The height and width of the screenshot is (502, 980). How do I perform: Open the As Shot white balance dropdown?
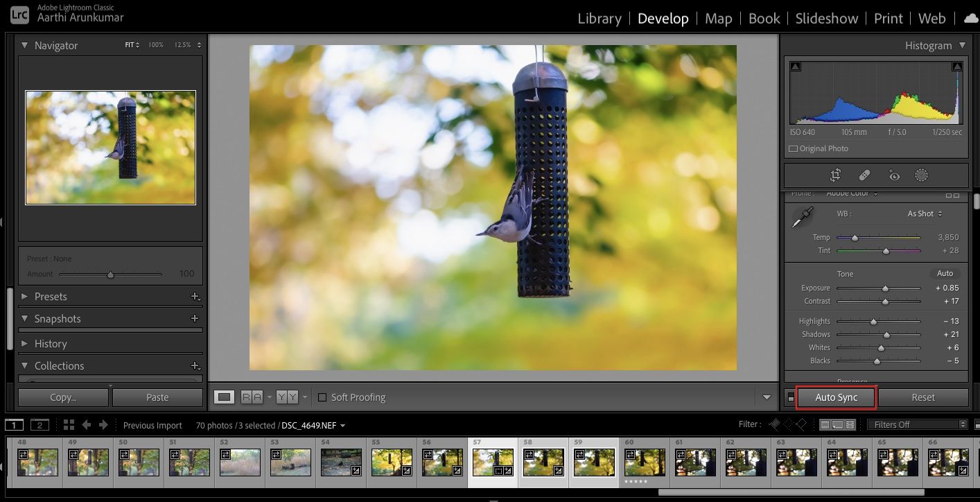[x=923, y=214]
